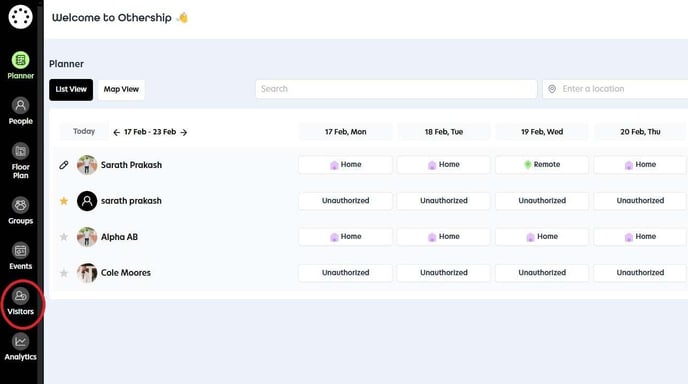The image size is (688, 384).
Task: Click the Othership logo at top
Action: (20, 17)
